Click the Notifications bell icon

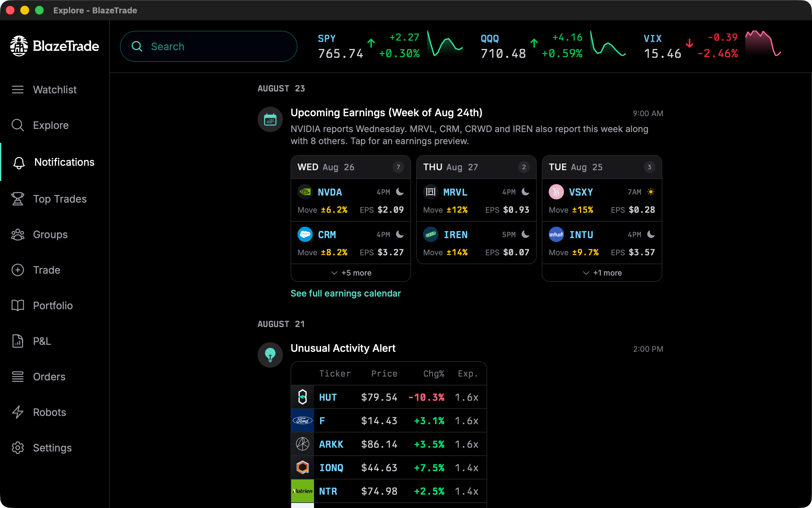(x=19, y=163)
